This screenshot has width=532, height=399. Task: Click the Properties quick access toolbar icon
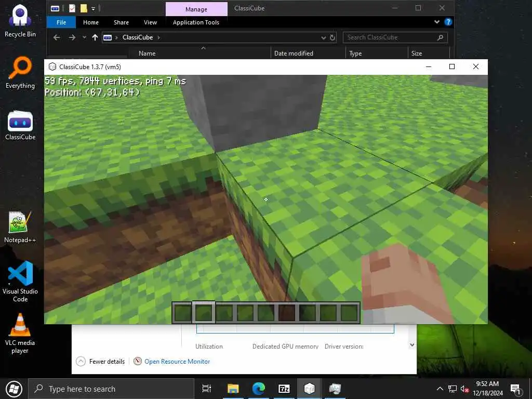[x=72, y=8]
